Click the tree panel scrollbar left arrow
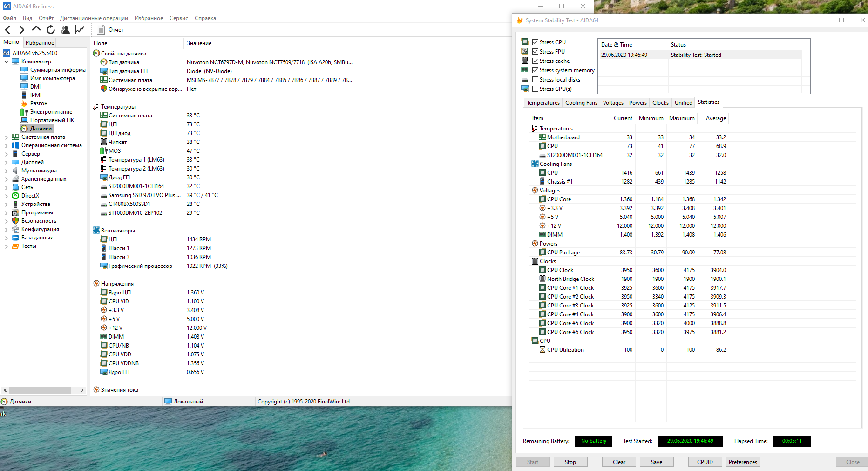The width and height of the screenshot is (868, 471). pos(5,390)
